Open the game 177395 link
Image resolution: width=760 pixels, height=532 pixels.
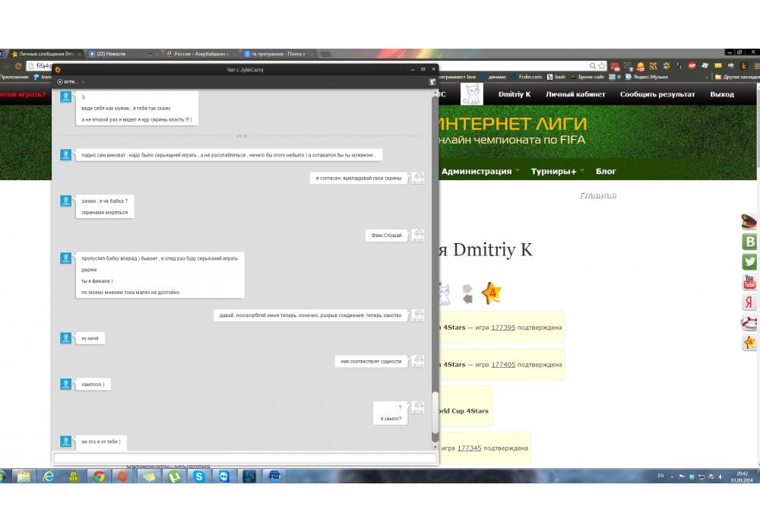pyautogui.click(x=503, y=328)
